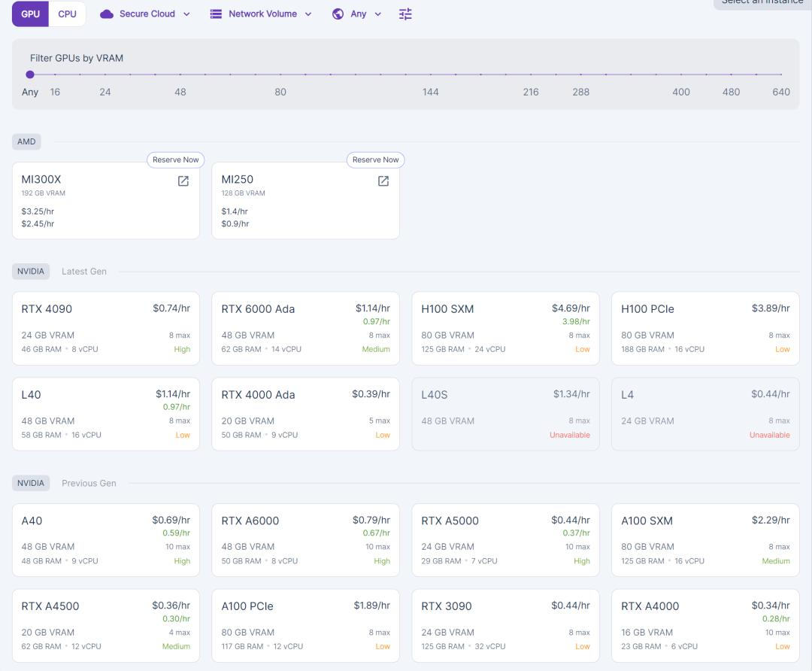Select the 48 VRAM tick label
Screen dimensions: 812x671
tap(180, 92)
